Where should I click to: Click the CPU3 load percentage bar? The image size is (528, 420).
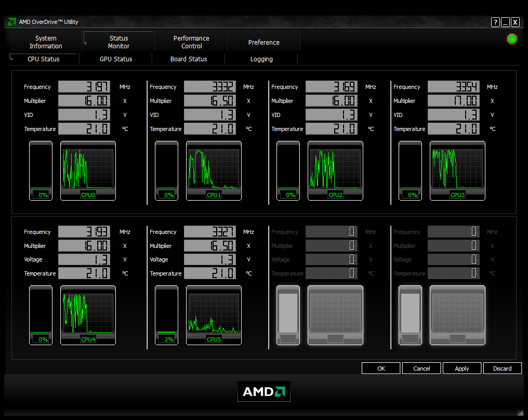(x=410, y=171)
